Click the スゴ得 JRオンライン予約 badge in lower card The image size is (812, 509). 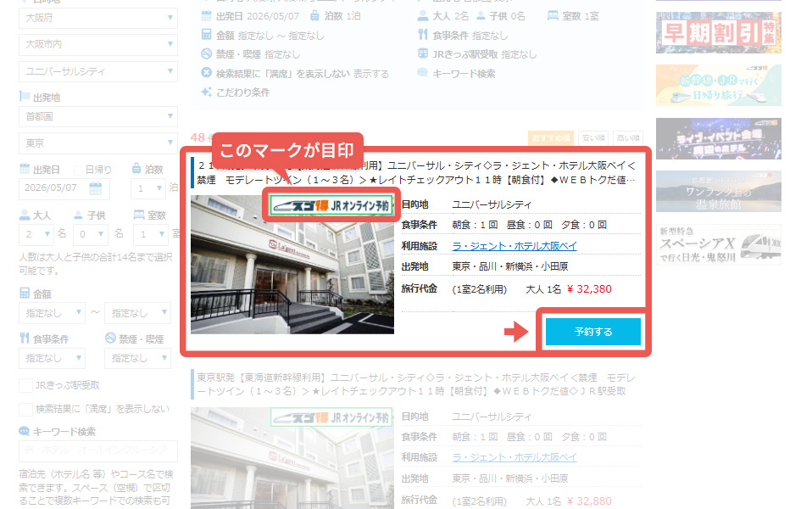tap(331, 417)
